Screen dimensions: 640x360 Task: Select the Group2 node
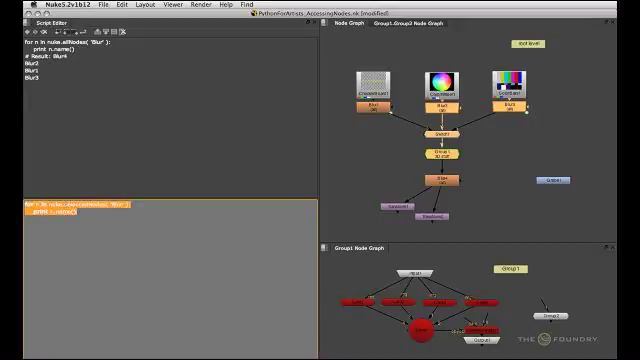[x=551, y=316]
